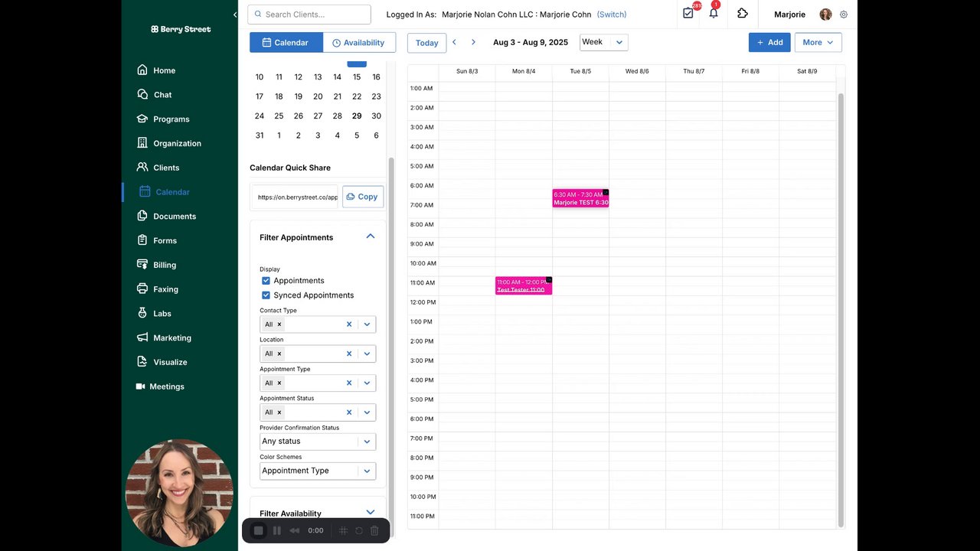The image size is (980, 551).
Task: Click the Today button
Action: tap(426, 43)
